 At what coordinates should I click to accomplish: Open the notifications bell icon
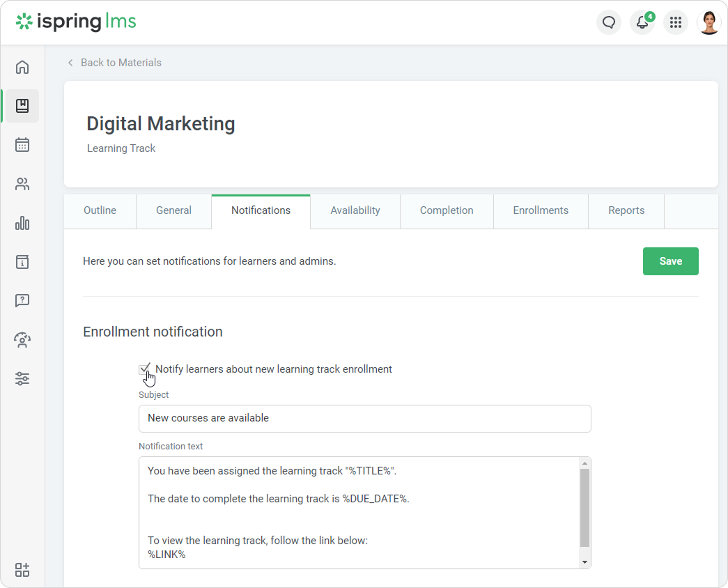coord(642,22)
